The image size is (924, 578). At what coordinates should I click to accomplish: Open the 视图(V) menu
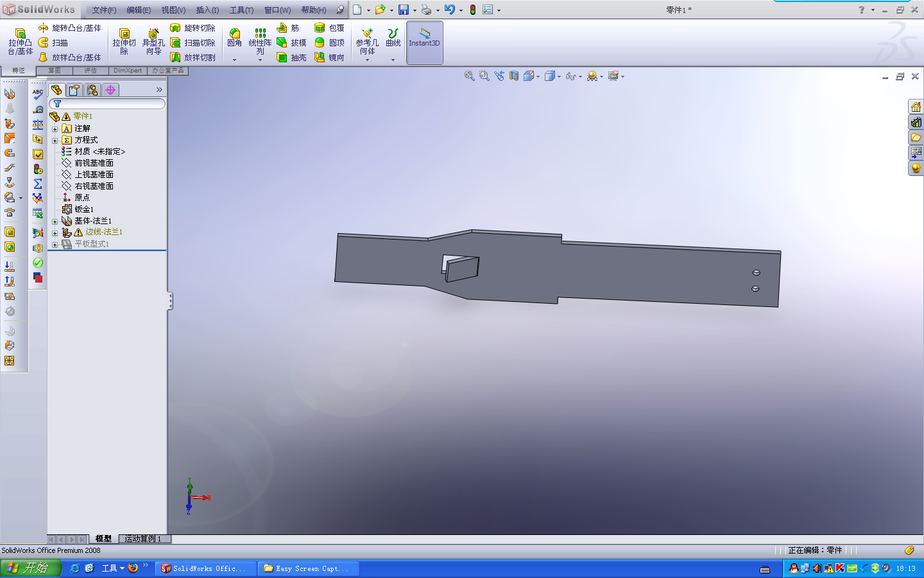pyautogui.click(x=173, y=10)
